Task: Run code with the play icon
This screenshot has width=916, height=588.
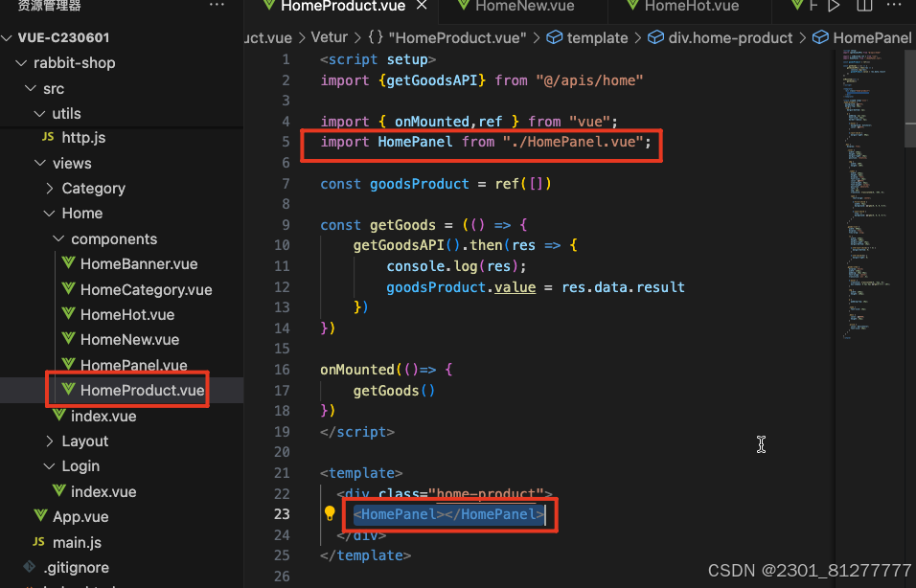Action: pyautogui.click(x=834, y=6)
